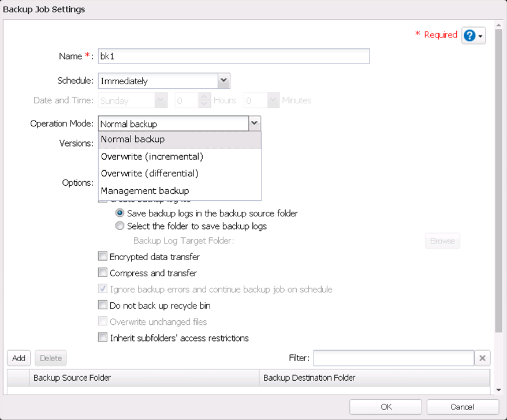Expand the Schedule dropdown arrow
507x420 pixels.
click(x=224, y=81)
